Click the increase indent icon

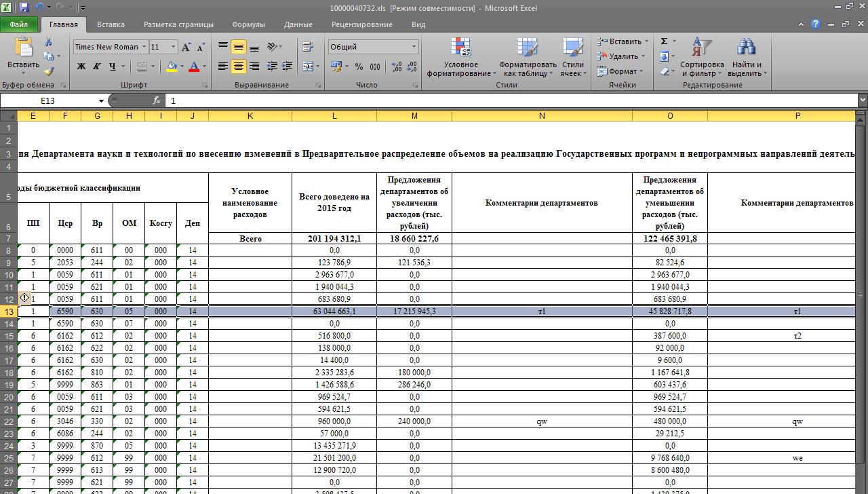pos(288,66)
